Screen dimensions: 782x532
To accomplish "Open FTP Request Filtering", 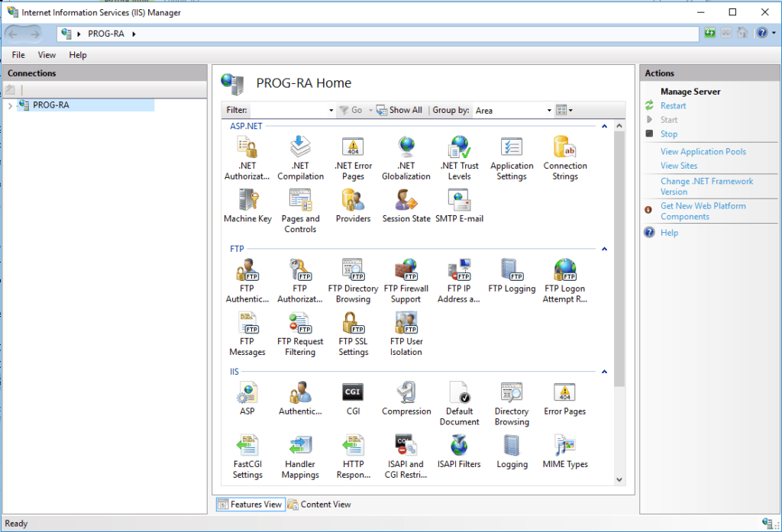I will [x=300, y=334].
